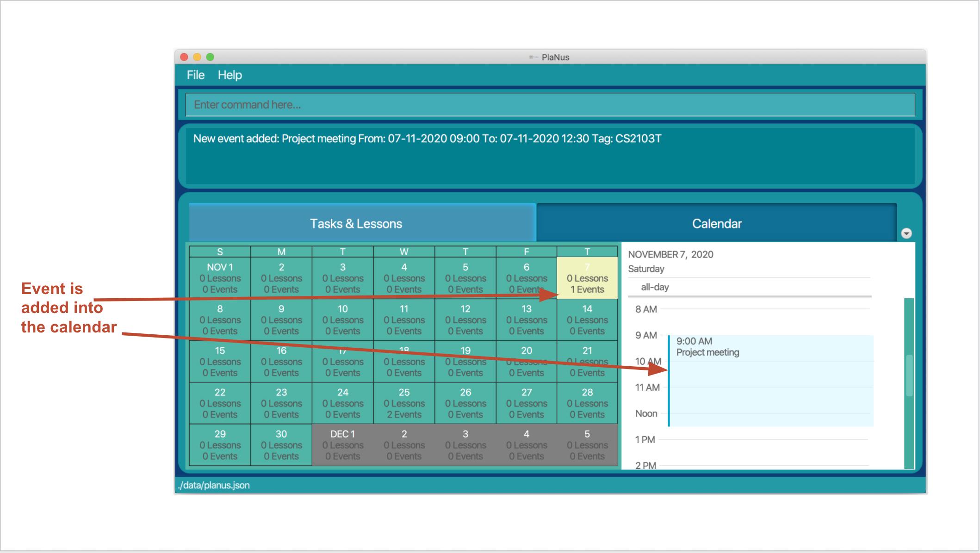Screen dimensions: 980x553
Task: Select November 25 cell with 2 Events
Action: [x=404, y=403]
